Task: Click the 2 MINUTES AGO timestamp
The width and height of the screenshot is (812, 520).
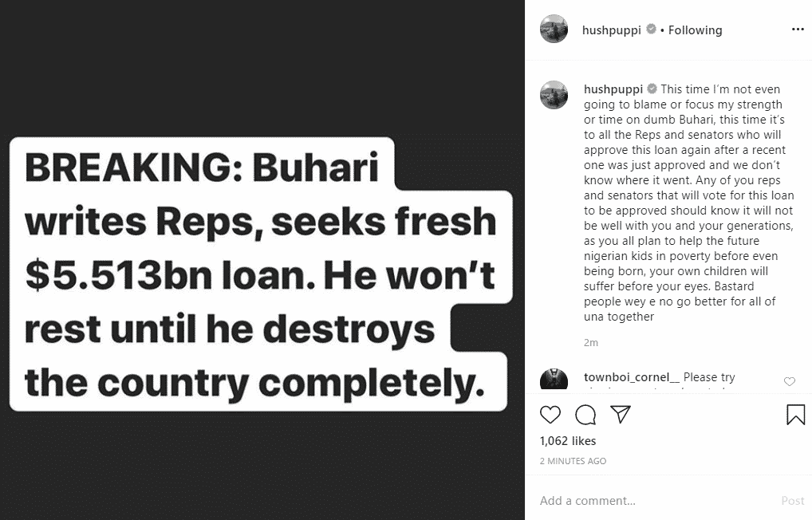Action: coord(573,461)
